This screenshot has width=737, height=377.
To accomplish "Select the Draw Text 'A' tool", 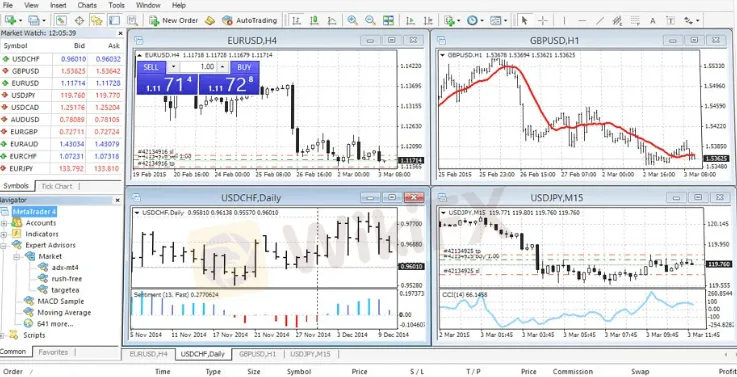I will point(653,20).
